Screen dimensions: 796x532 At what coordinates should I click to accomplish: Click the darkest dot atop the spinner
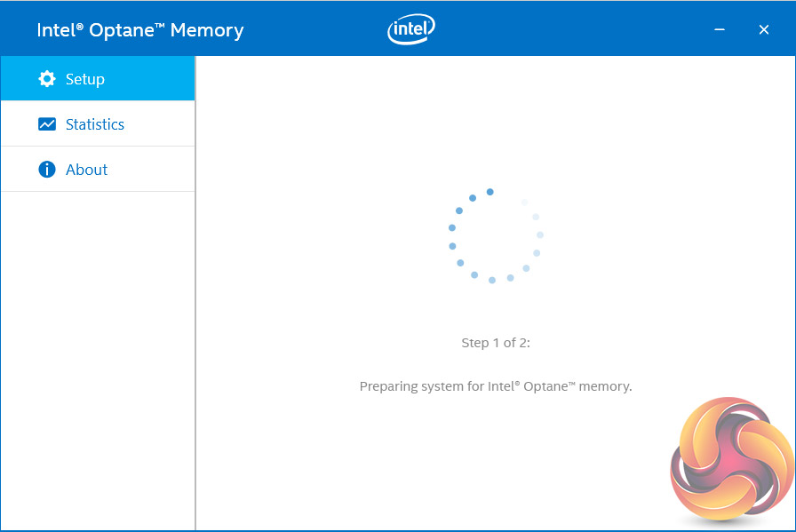[490, 192]
